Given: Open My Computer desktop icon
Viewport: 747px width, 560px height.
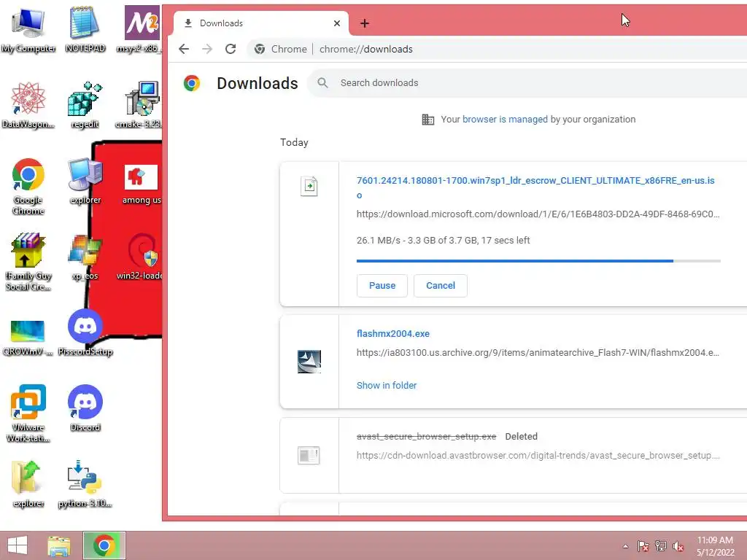Looking at the screenshot, I should pos(28,29).
